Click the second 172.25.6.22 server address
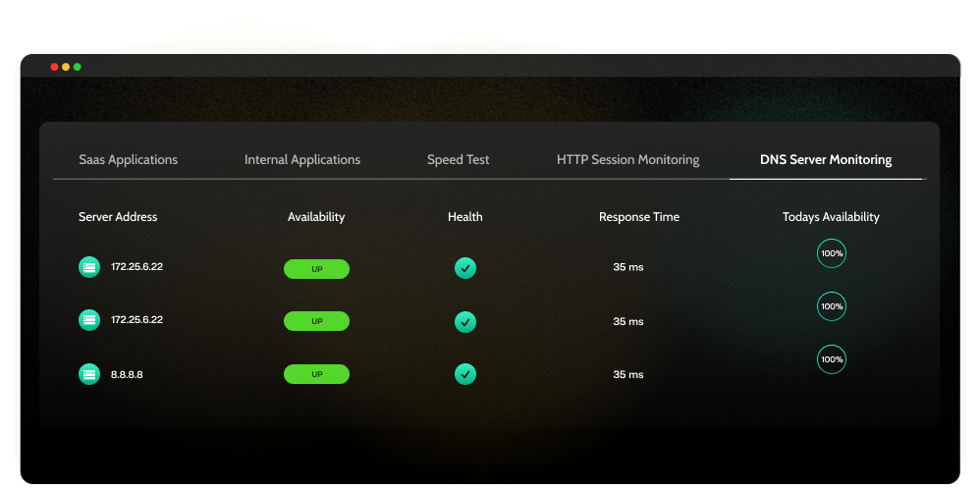 136,319
